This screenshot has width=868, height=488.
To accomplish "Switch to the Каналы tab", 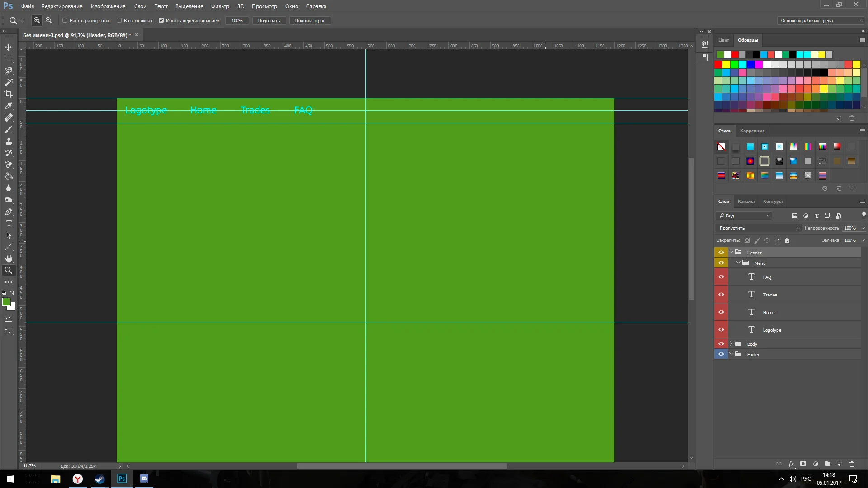I will (x=745, y=202).
